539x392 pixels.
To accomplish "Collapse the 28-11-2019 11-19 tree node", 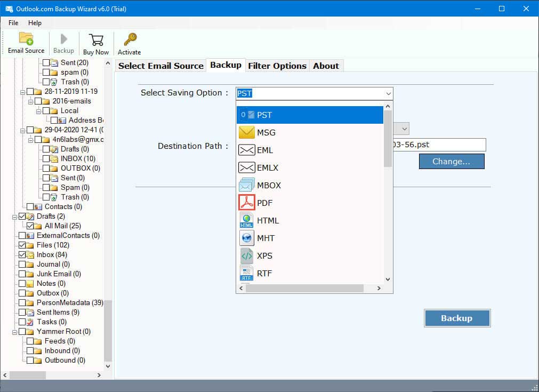I will click(x=23, y=92).
